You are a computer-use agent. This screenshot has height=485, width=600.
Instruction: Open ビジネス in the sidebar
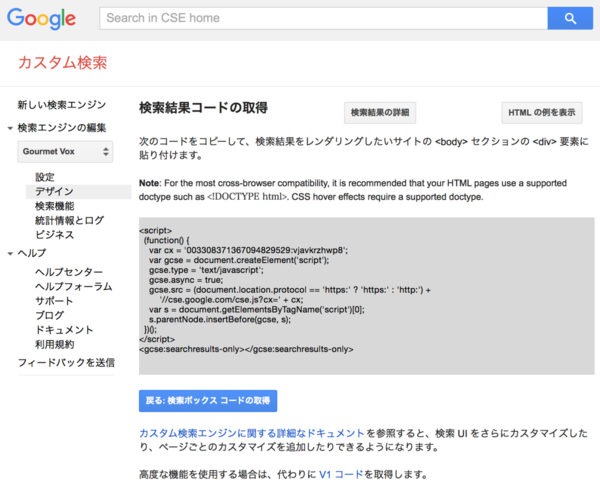tap(54, 235)
